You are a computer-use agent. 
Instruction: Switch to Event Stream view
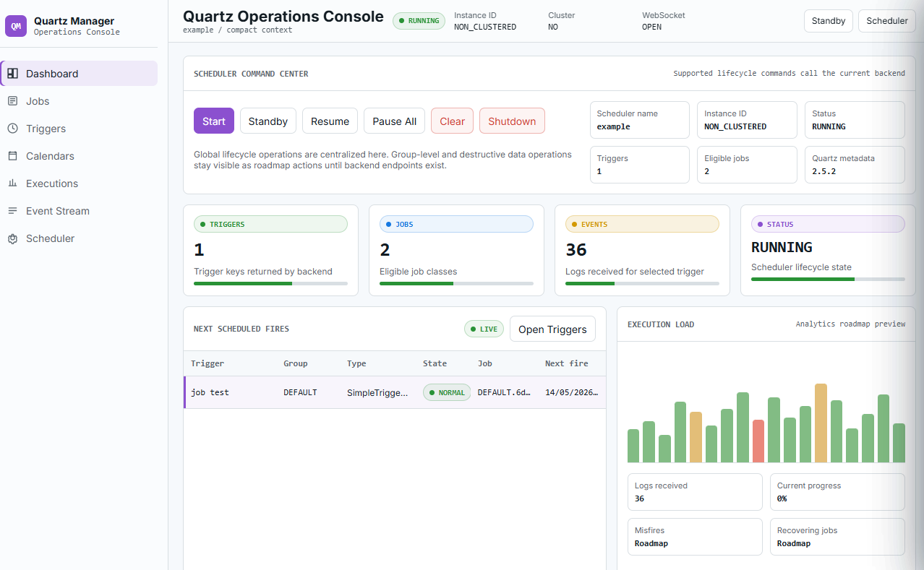[79, 211]
